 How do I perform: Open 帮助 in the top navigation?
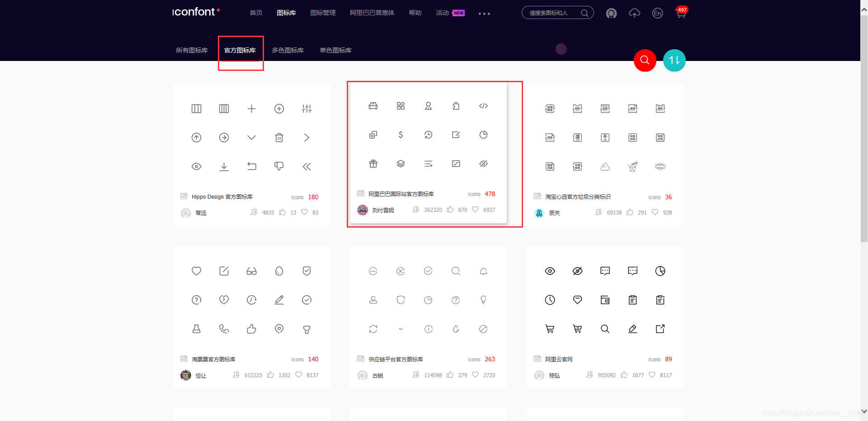pyautogui.click(x=415, y=13)
